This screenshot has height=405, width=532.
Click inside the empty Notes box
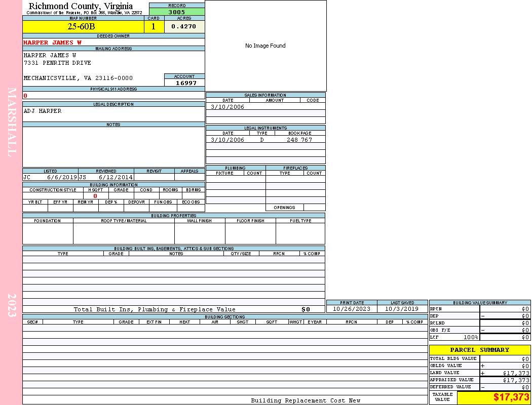[x=113, y=147]
